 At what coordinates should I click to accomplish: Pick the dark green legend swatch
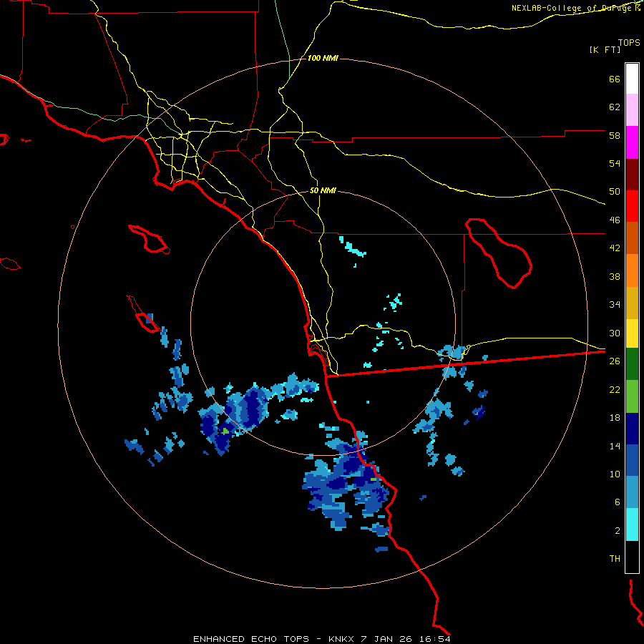(632, 364)
